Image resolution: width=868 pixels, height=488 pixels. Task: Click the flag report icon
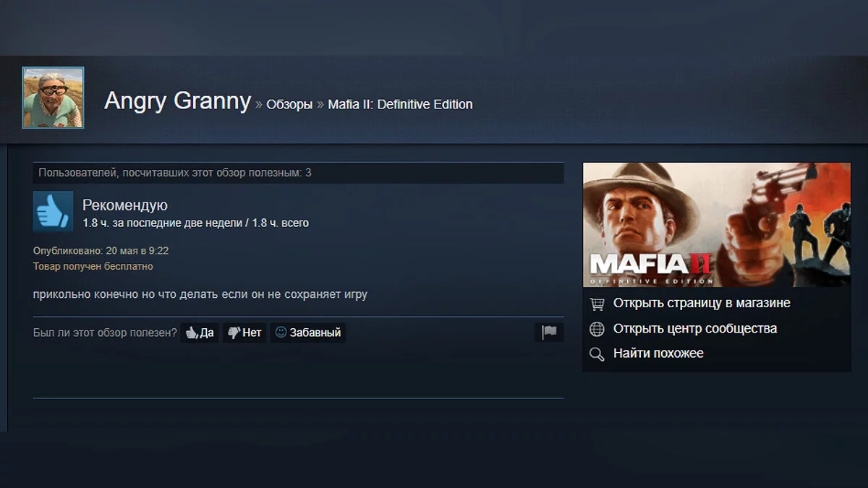[x=549, y=332]
